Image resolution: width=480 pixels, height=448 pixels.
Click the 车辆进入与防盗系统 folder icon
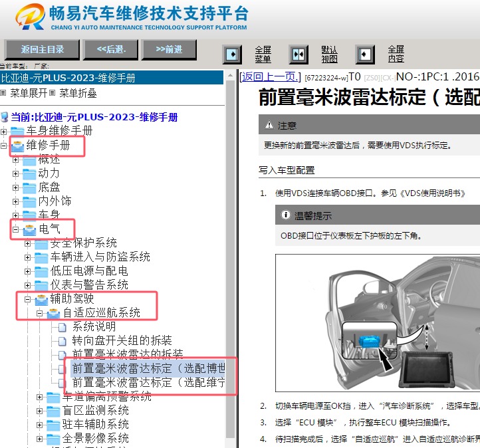click(41, 258)
